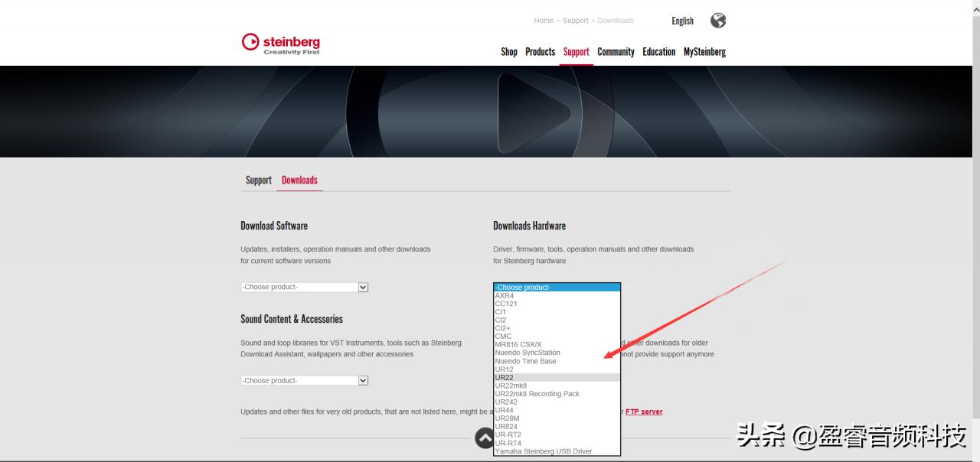
Task: Open the Support menu
Action: click(576, 52)
